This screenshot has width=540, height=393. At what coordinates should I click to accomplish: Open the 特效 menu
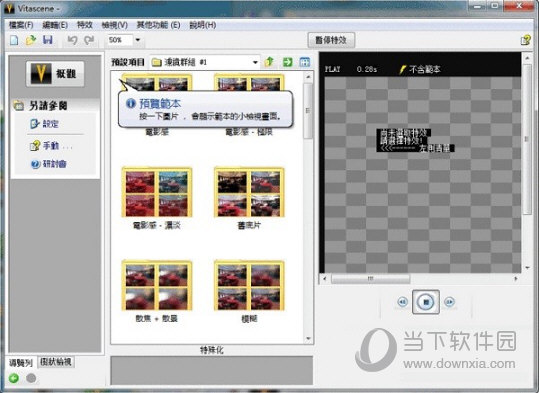tap(85, 25)
